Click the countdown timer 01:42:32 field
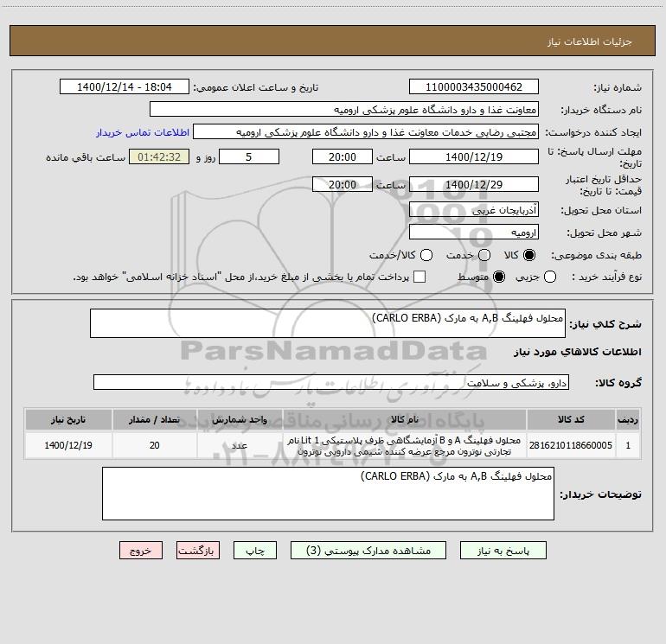The height and width of the screenshot is (644, 666). click(x=159, y=157)
